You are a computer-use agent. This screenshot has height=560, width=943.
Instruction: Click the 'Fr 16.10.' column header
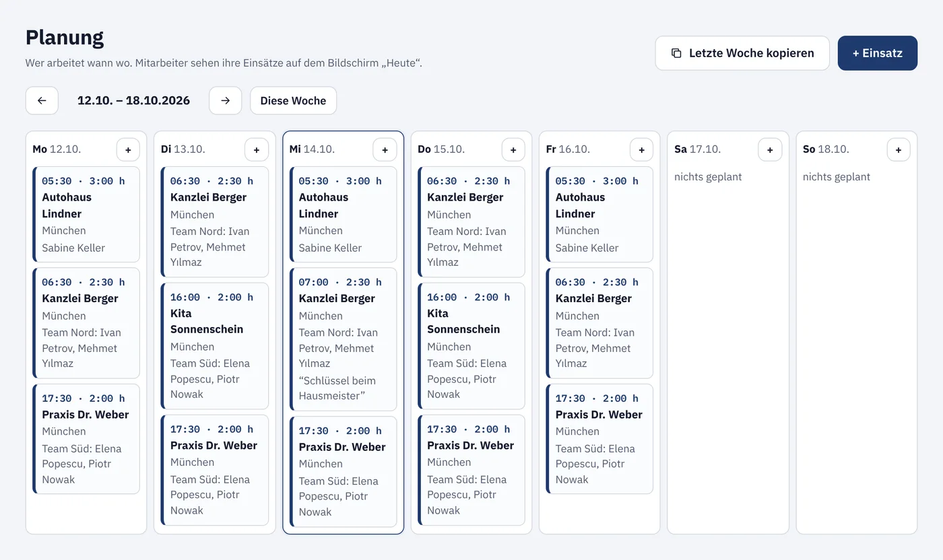(x=568, y=149)
